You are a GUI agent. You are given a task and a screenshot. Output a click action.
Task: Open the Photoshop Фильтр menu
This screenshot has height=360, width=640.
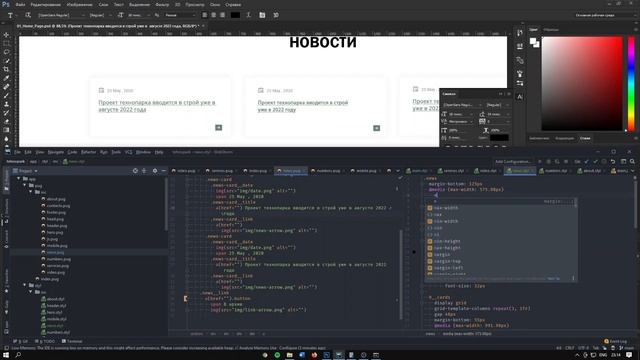pos(162,4)
